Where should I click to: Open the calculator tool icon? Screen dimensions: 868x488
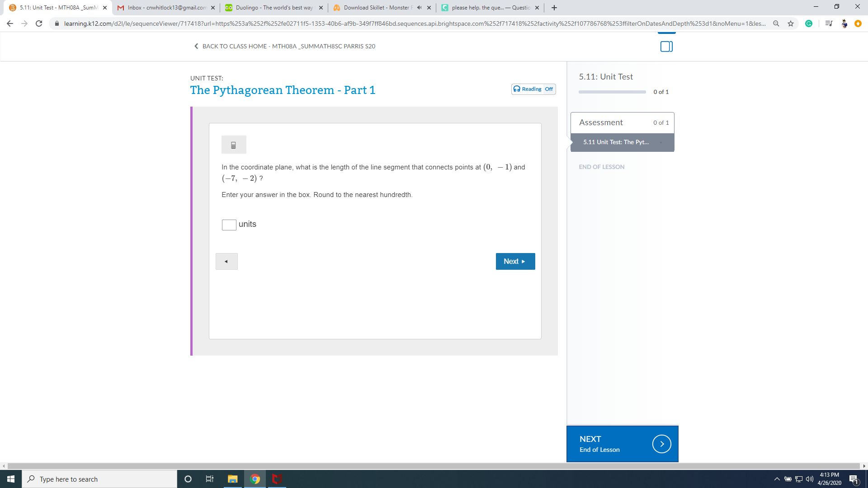point(234,145)
